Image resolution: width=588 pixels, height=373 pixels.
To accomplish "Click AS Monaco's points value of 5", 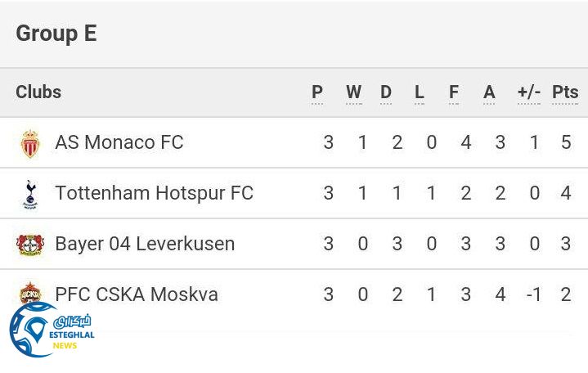I will 566,142.
